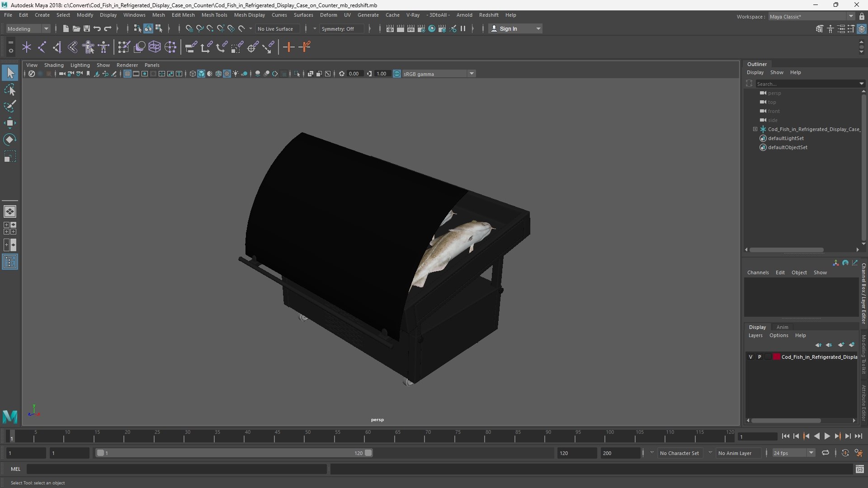Open the Mesh Tools menu

point(214,15)
